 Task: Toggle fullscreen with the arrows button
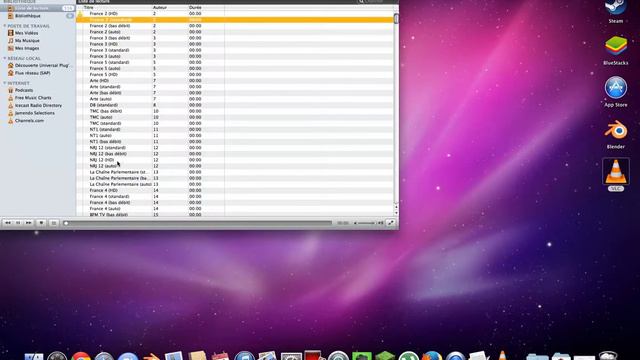click(391, 223)
